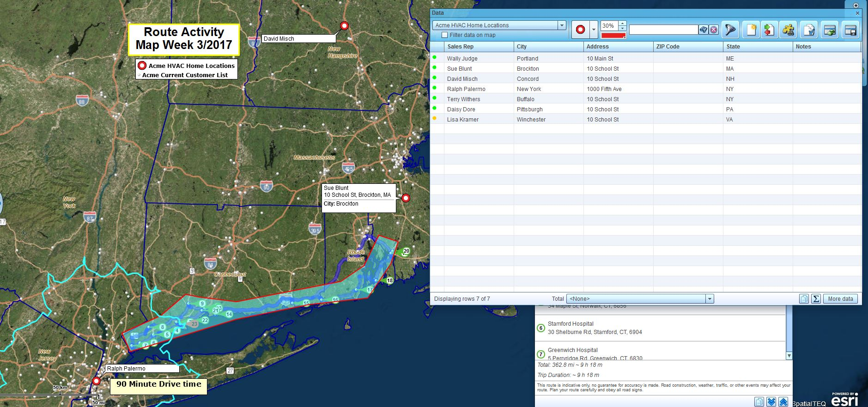Open the Acme HVAC Home Locations dropdown
The width and height of the screenshot is (868, 407).
click(x=562, y=25)
